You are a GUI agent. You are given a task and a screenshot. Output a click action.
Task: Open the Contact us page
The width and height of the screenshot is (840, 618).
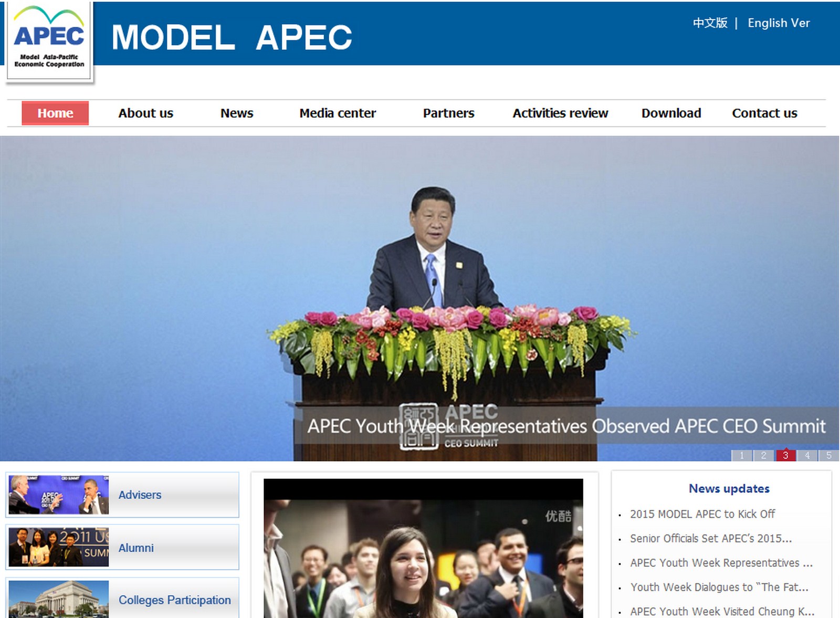764,113
